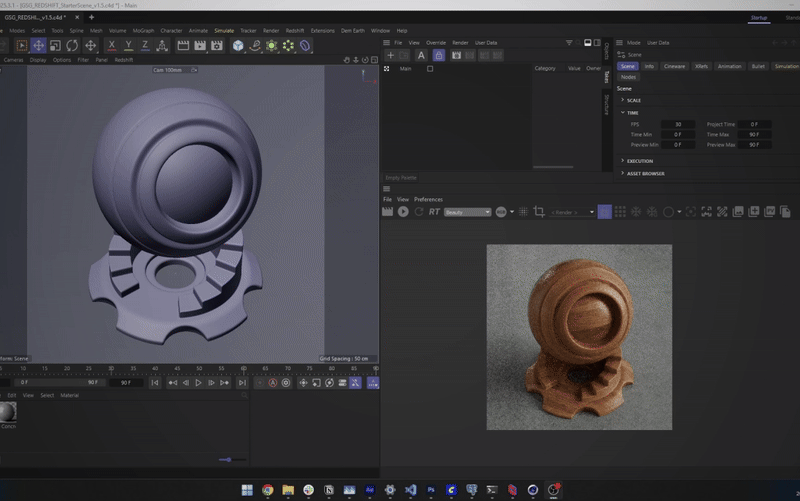This screenshot has width=800, height=501.
Task: Enable Autokeying record button
Action: point(272,383)
